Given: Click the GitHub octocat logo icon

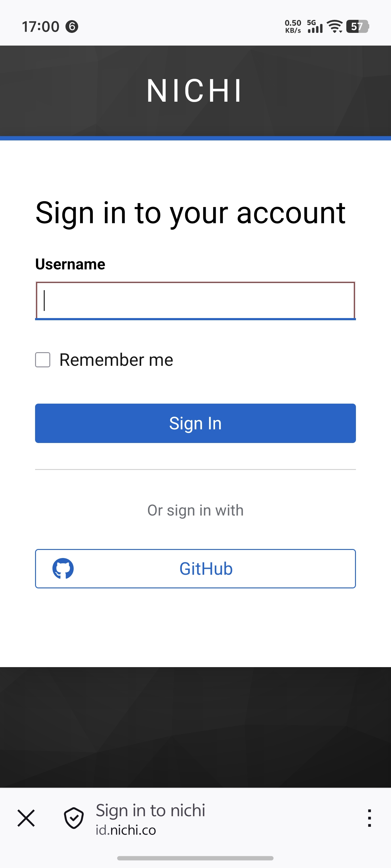Looking at the screenshot, I should [x=63, y=569].
